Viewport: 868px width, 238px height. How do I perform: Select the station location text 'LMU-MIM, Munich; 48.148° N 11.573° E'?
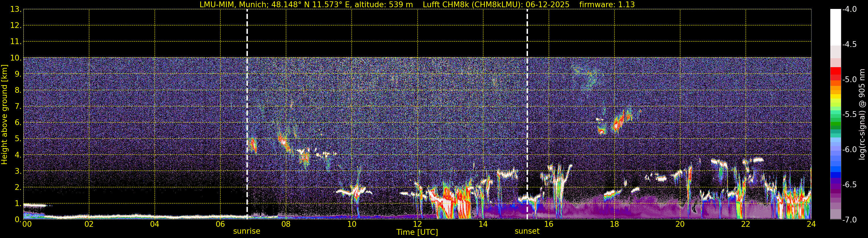275,5
